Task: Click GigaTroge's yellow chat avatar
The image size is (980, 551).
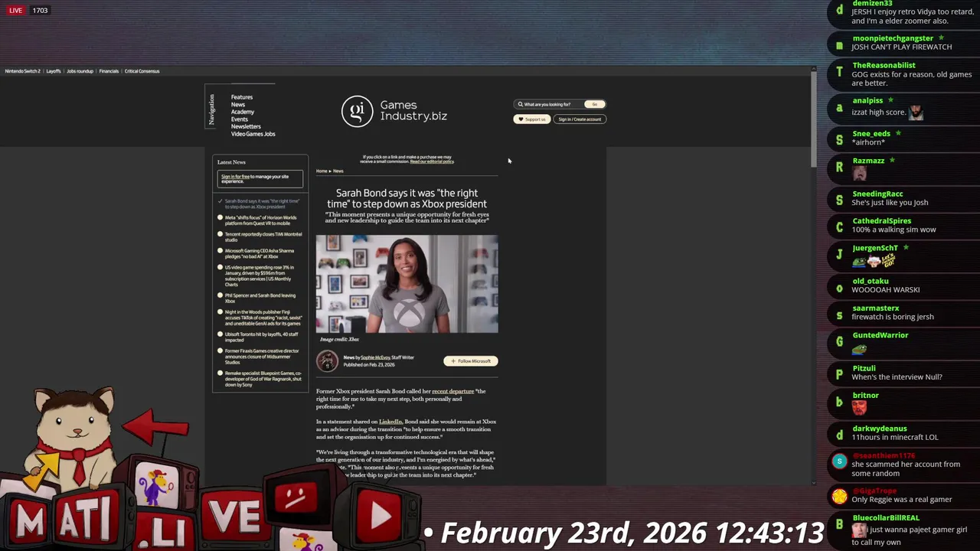Action: coord(840,497)
